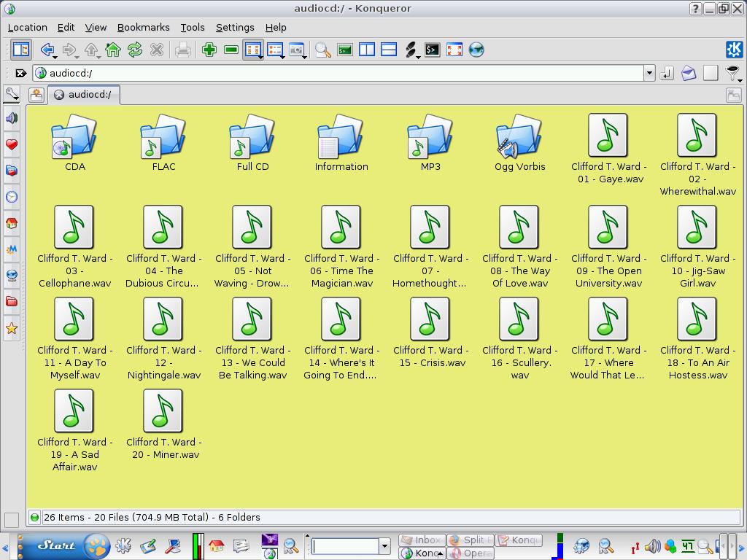Show terminal emulator panel icon

(x=345, y=50)
